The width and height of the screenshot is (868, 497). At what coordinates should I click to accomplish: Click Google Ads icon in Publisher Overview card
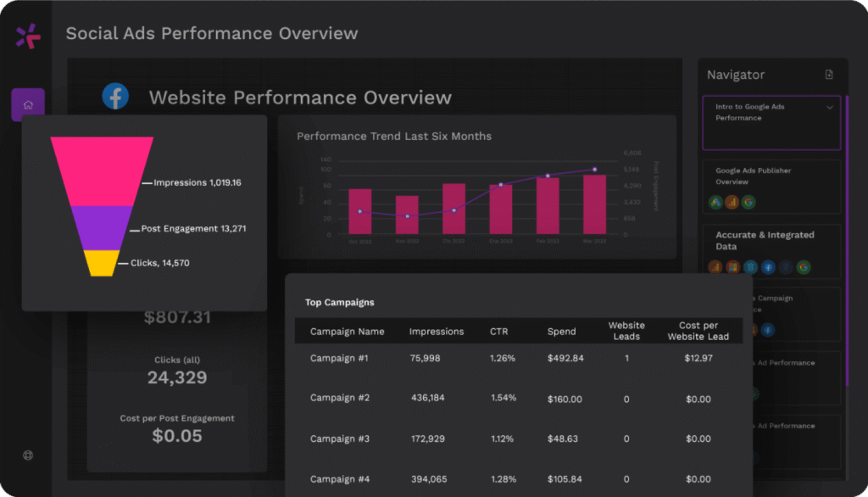(x=715, y=202)
